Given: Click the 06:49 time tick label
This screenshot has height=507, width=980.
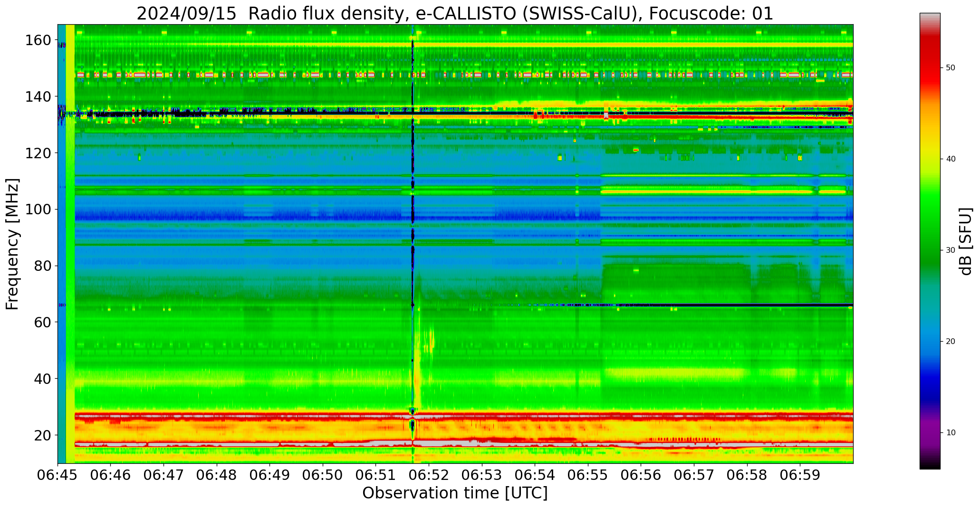Looking at the screenshot, I should coord(270,476).
